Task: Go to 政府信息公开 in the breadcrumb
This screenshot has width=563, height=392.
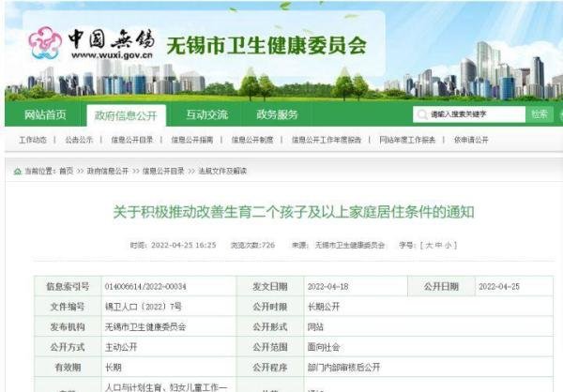Action: 108,172
